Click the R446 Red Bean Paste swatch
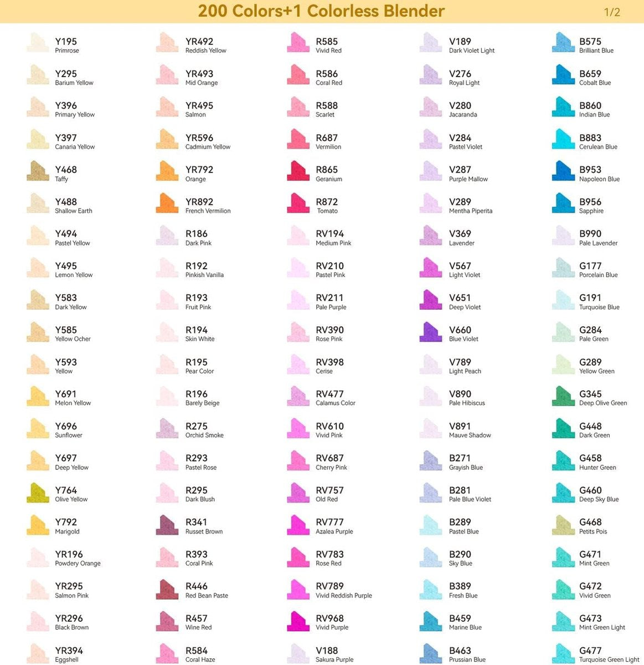 167,589
